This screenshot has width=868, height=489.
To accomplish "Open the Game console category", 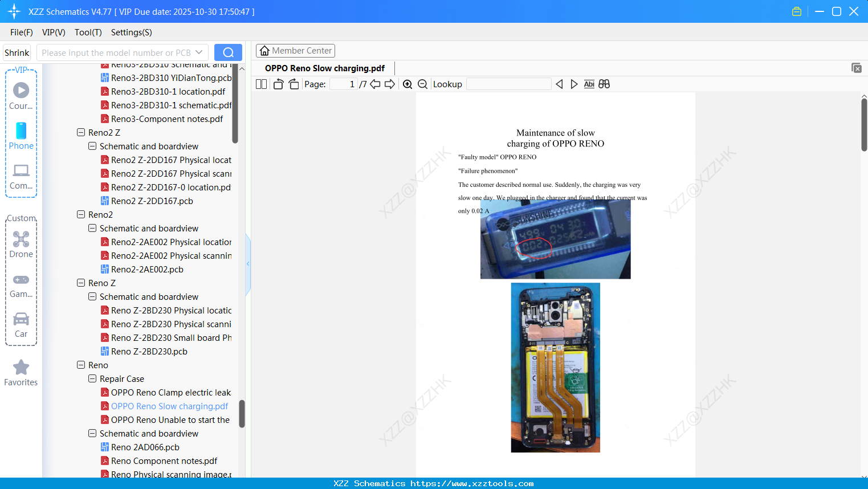I will 21,285.
